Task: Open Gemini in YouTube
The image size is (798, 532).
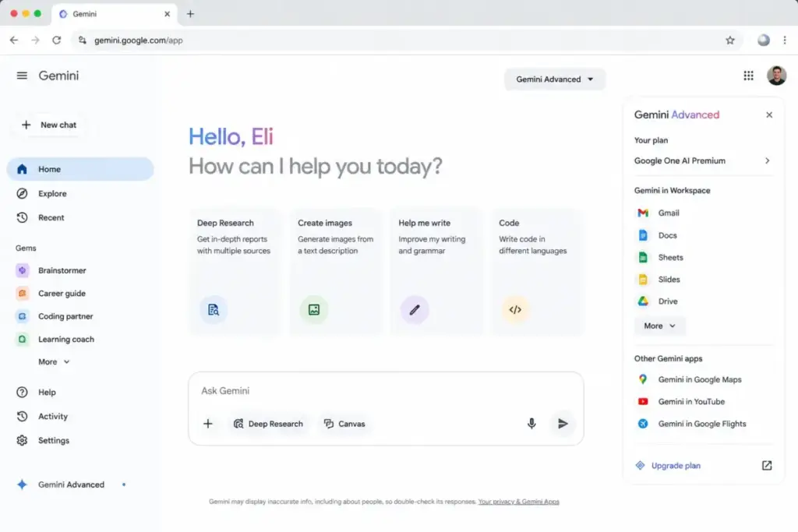Action: 681,402
